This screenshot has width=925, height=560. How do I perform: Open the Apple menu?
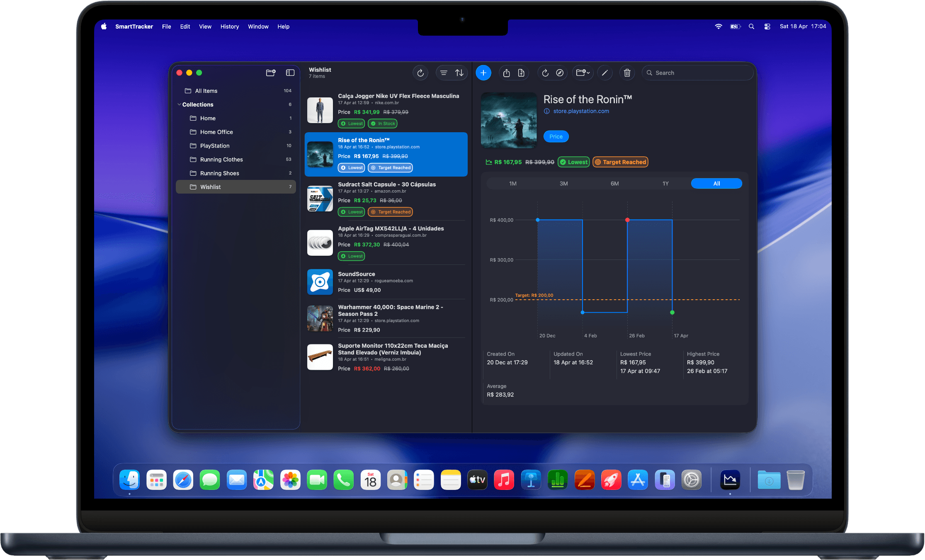[104, 26]
